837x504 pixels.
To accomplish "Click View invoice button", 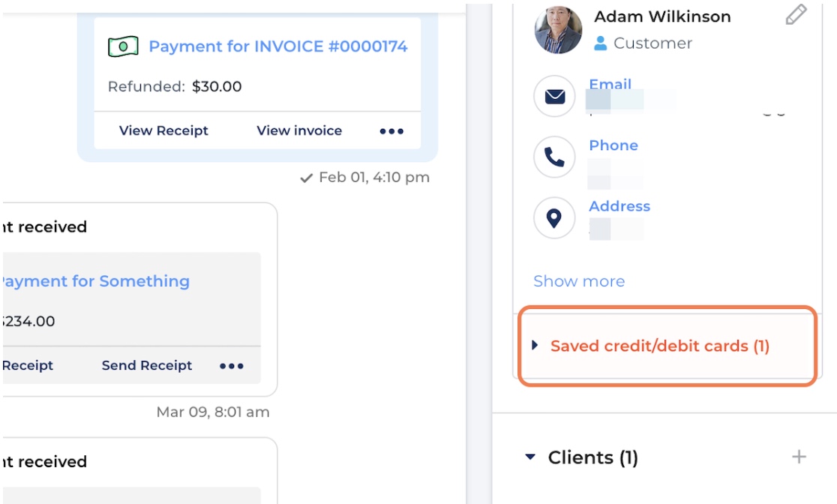I will (x=299, y=130).
